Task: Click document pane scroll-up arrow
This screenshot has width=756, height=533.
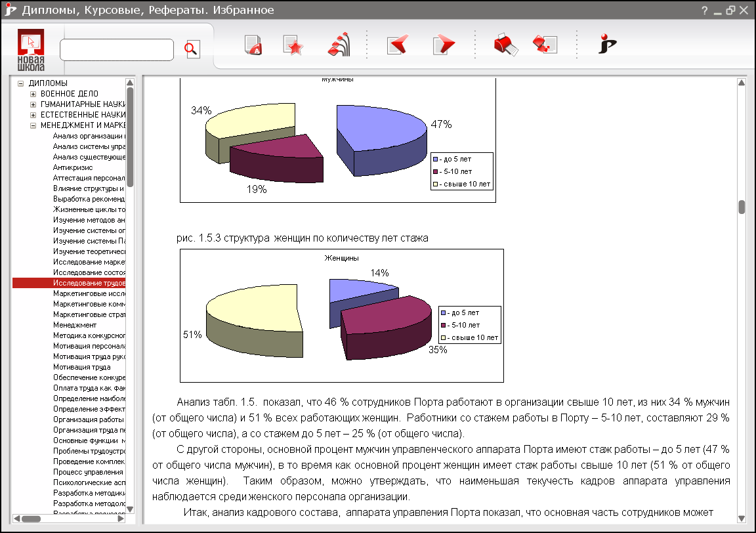Action: [742, 83]
